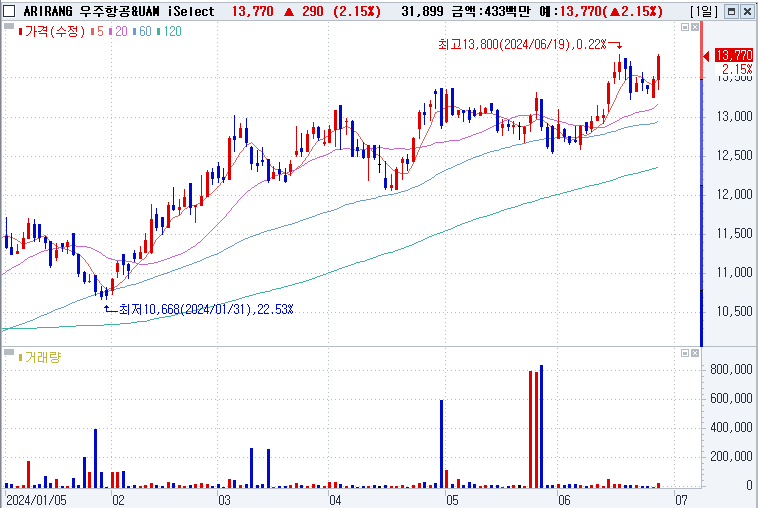Minimize the price panel with its small square icon
This screenshot has height=508, width=758.
tap(685, 27)
